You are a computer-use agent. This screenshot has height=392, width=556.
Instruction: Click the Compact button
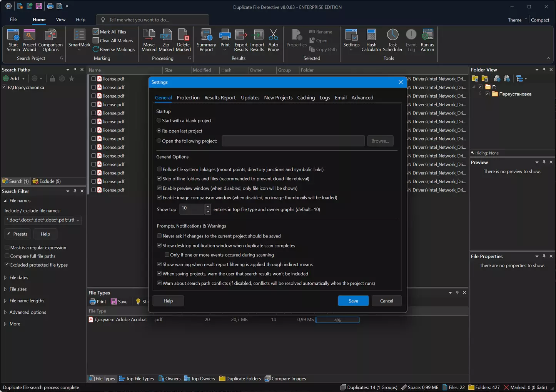(540, 20)
